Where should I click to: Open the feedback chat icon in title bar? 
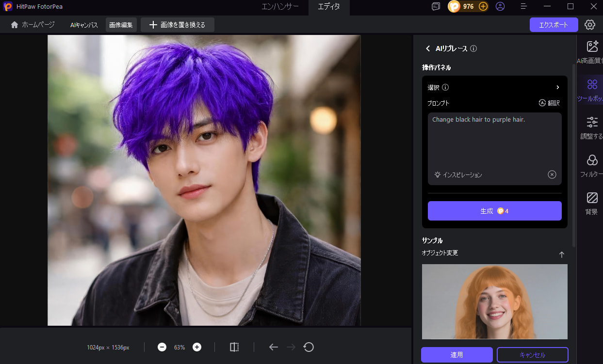435,7
